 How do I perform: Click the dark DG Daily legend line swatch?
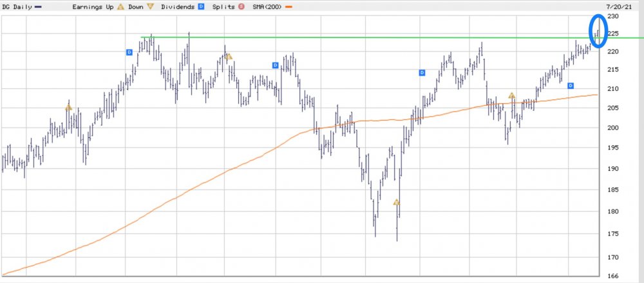pos(38,7)
